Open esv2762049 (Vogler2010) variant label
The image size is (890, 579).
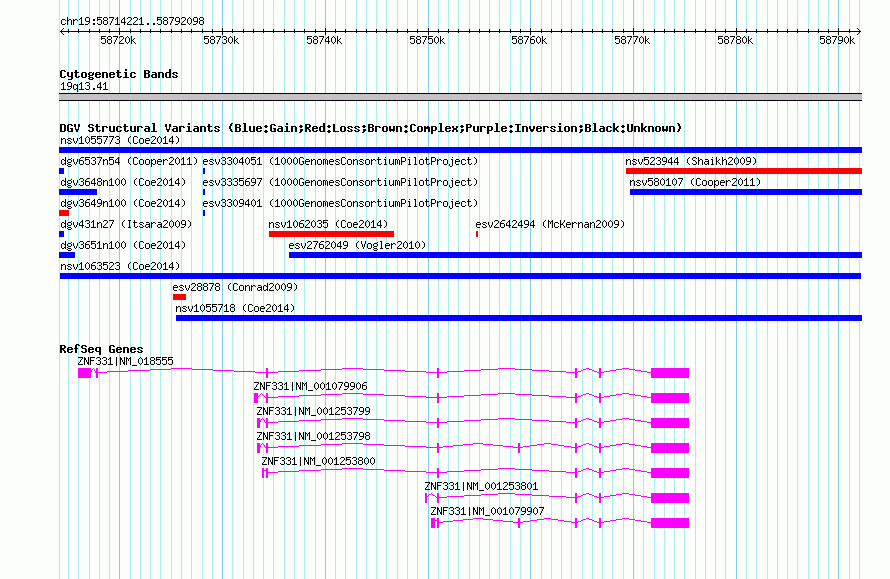pyautogui.click(x=357, y=245)
